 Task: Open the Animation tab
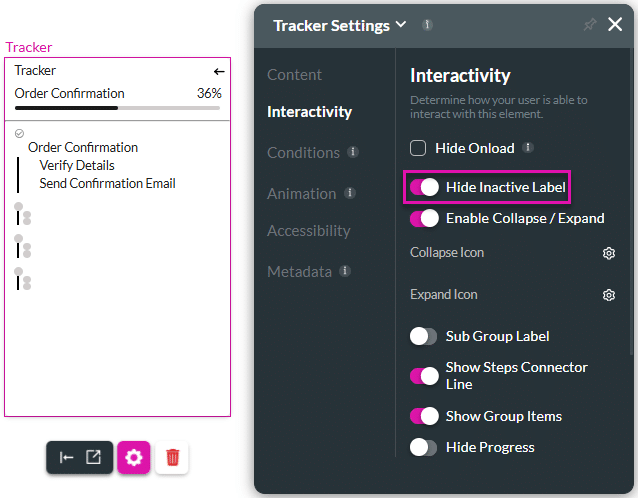pyautogui.click(x=302, y=194)
